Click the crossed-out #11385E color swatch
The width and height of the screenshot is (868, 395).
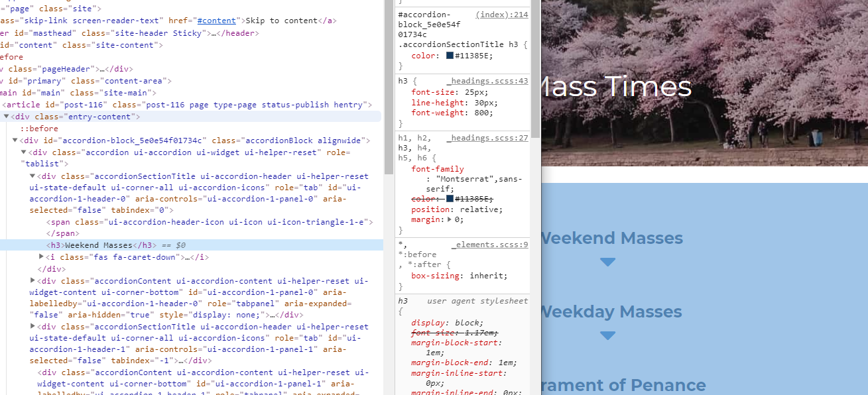point(450,199)
